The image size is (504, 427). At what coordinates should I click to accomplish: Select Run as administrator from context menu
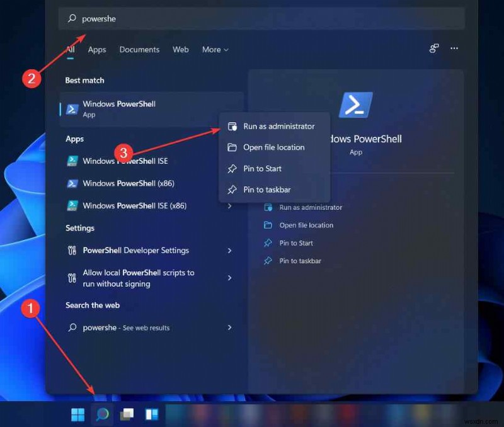coord(279,126)
